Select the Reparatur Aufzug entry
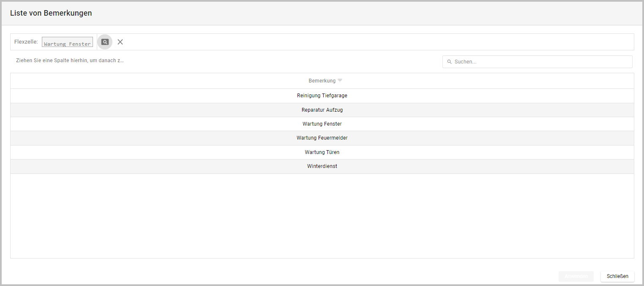Viewport: 644px width, 286px height. [322, 110]
